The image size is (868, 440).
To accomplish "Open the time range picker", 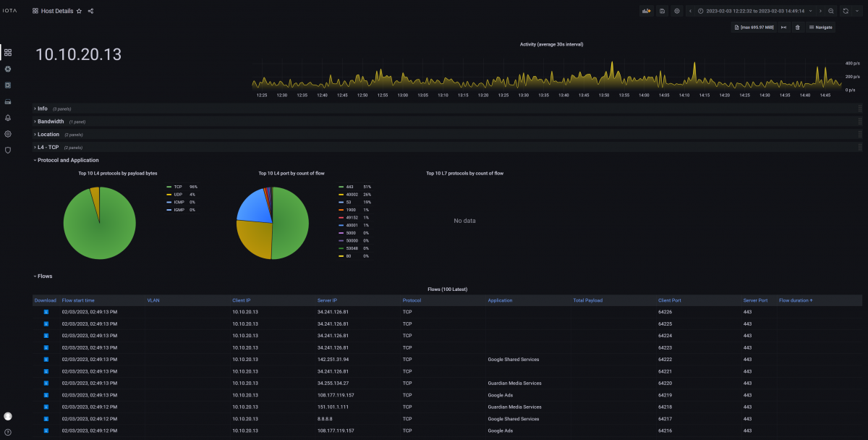I will click(755, 11).
